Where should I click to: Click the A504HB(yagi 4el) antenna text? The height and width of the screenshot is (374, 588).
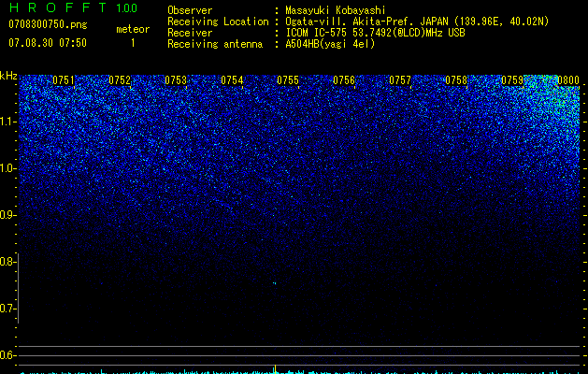click(x=330, y=44)
